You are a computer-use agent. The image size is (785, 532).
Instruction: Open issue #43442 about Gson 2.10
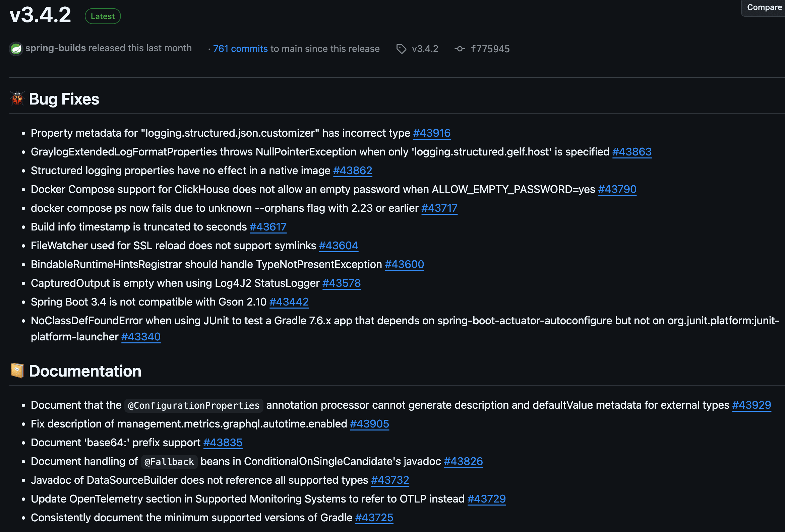point(289,302)
